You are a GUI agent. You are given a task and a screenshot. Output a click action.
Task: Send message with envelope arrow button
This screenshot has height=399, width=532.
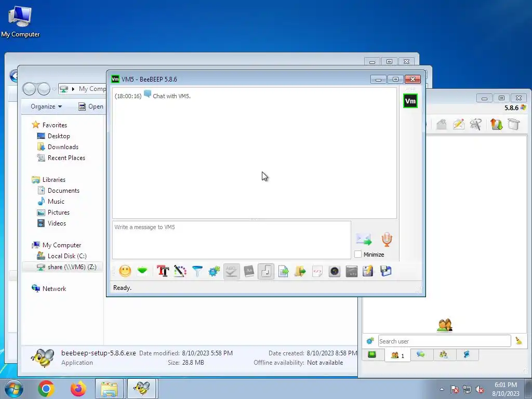364,239
